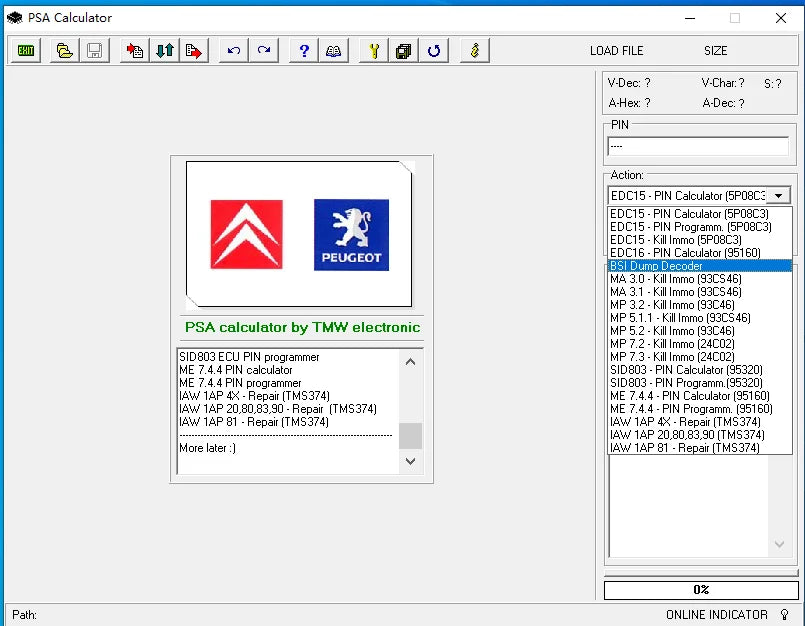Screen dimensions: 805x626
Task: Click the Path: status bar entry
Action: pos(24,615)
